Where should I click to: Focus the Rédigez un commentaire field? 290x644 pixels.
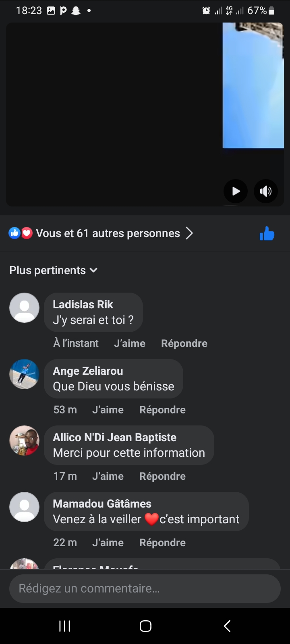tap(145, 588)
